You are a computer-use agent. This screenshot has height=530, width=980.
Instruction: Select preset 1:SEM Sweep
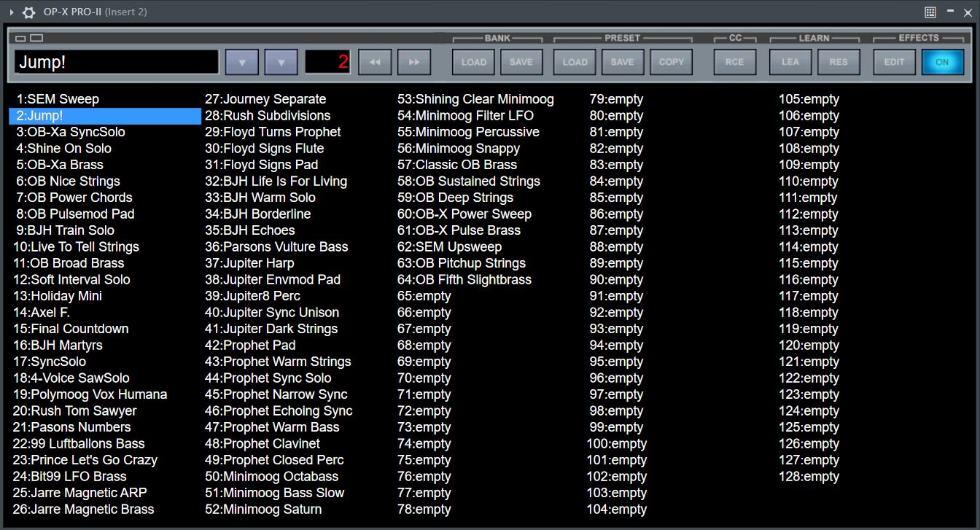58,99
